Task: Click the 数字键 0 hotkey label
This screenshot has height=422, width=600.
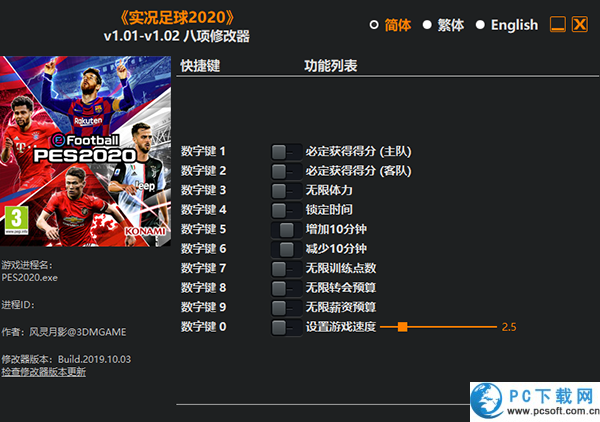Action: [x=203, y=327]
